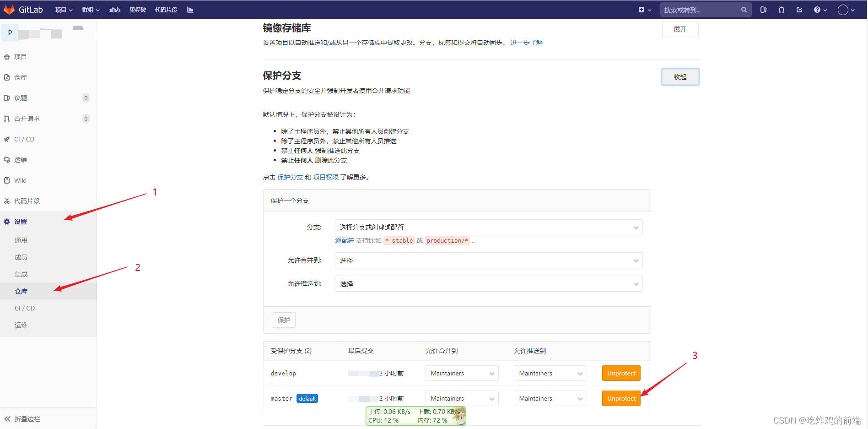
Task: Click the 代码片段 scissors icon in sidebar
Action: (7, 201)
